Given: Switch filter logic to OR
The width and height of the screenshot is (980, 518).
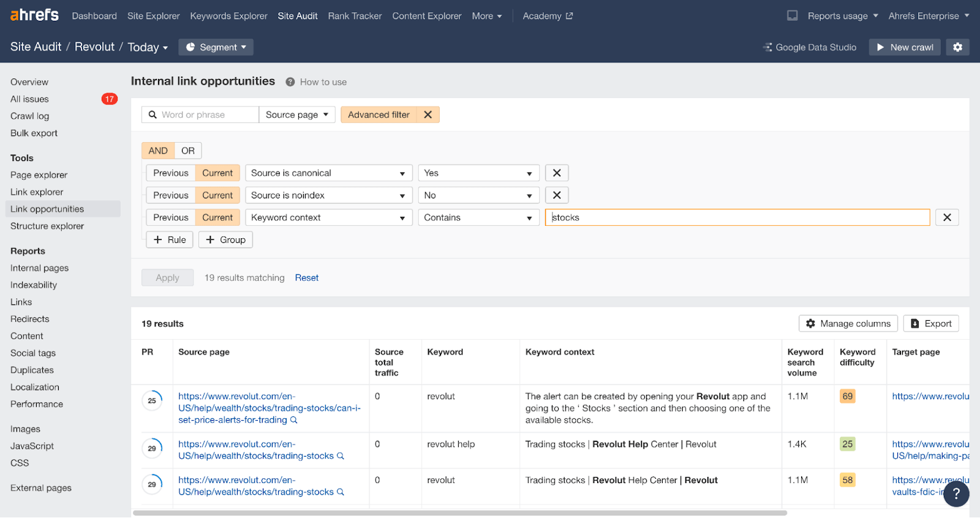Looking at the screenshot, I should click(188, 151).
